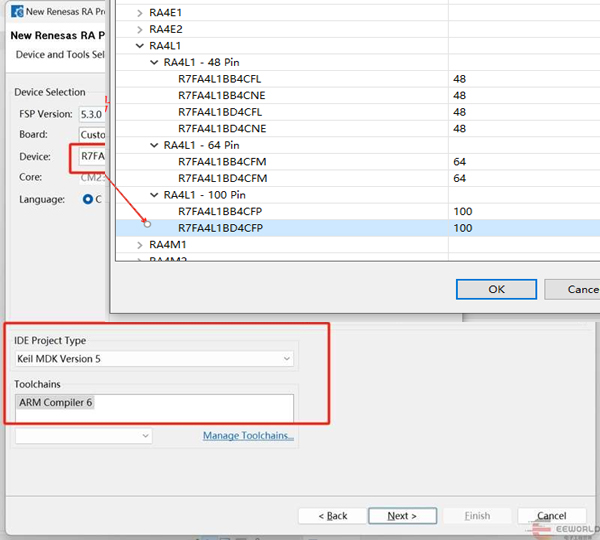The height and width of the screenshot is (540, 600).
Task: Click pin count 64 for R7FA4L1BD4CFM
Action: [459, 178]
